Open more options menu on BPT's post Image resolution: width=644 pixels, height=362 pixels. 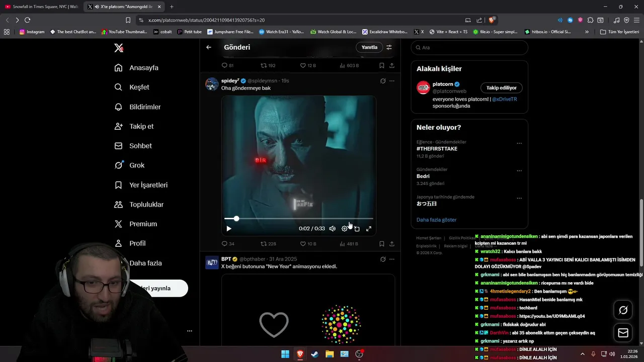392,259
